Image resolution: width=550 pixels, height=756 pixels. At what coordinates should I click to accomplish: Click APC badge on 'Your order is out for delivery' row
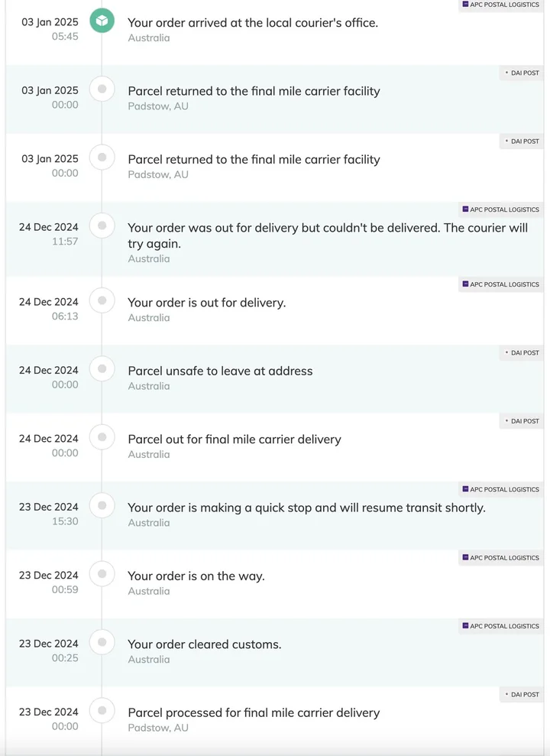point(501,284)
